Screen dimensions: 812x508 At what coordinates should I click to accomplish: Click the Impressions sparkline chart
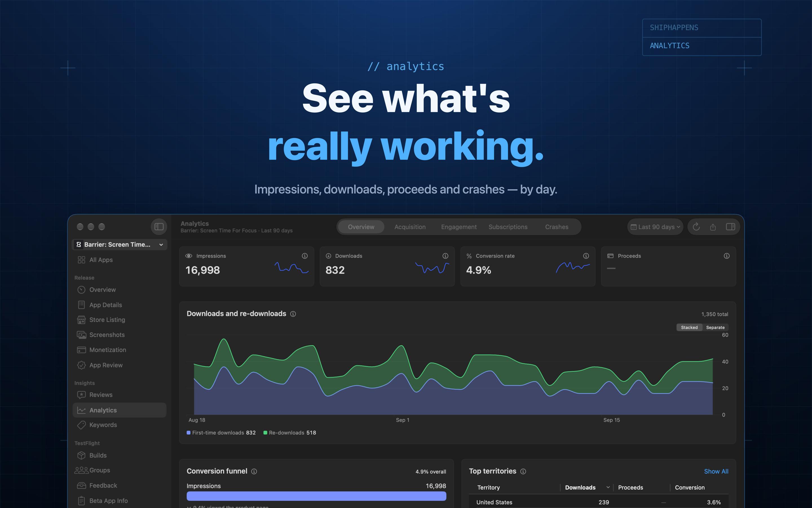[x=291, y=268]
